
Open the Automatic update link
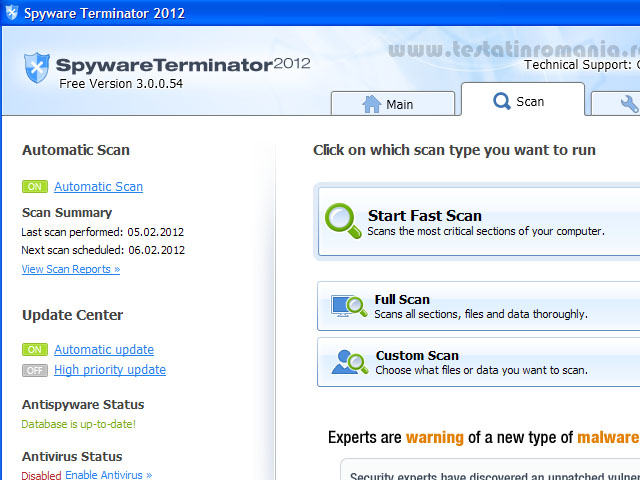pos(104,349)
